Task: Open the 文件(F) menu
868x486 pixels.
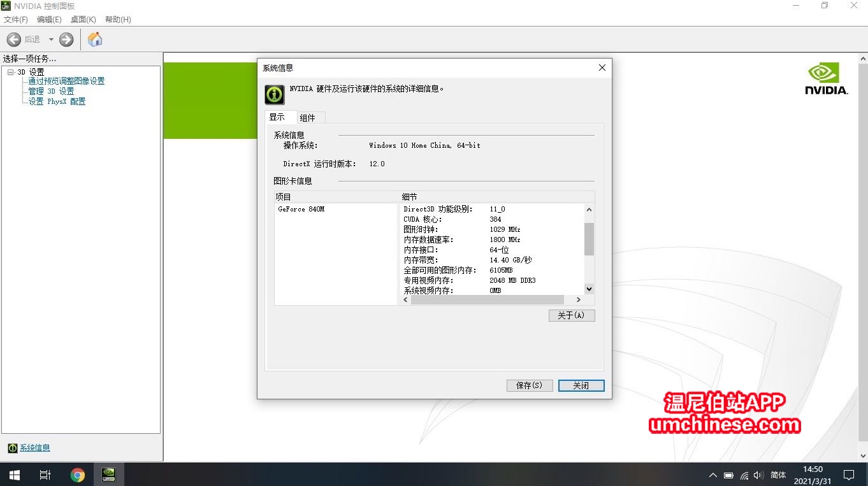Action: coord(16,20)
